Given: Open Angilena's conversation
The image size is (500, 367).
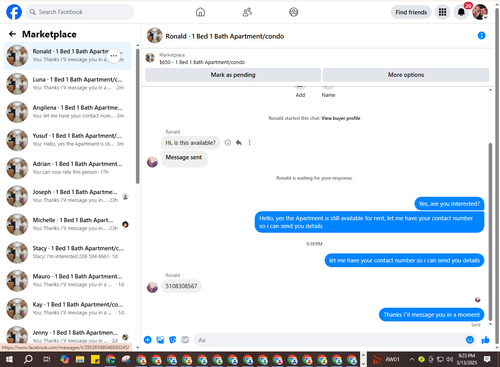Looking at the screenshot, I should tap(67, 112).
